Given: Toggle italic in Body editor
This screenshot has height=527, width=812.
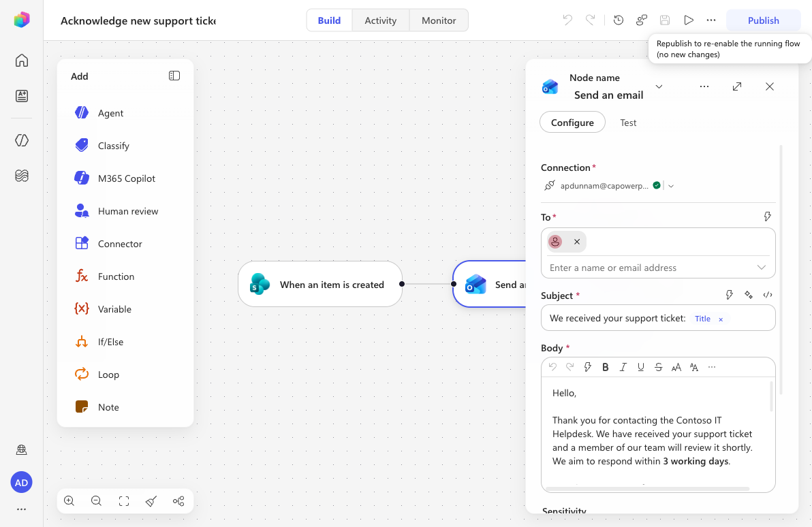Looking at the screenshot, I should pos(623,367).
